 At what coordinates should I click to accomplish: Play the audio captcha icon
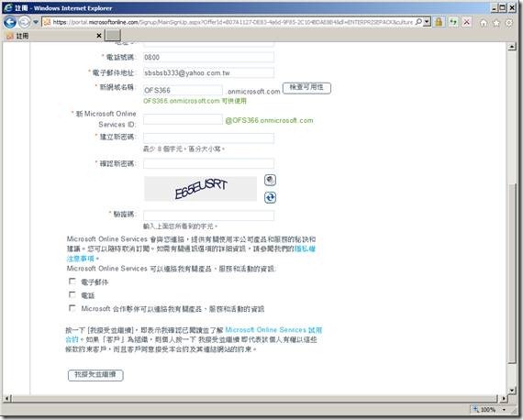[x=270, y=180]
